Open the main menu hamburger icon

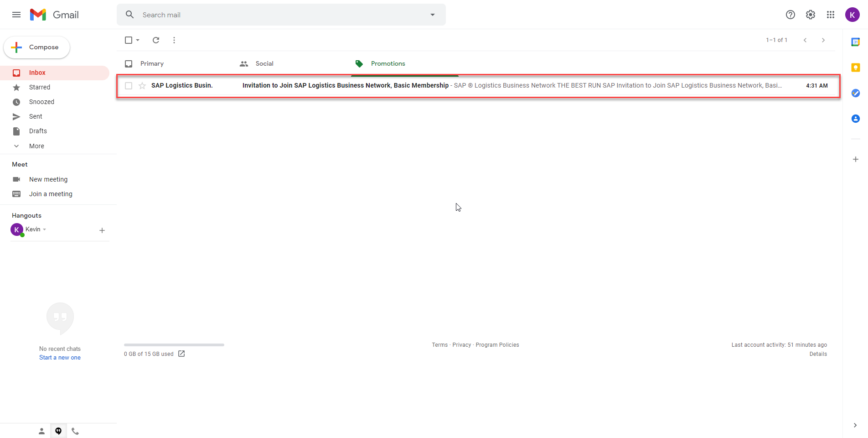pos(16,15)
